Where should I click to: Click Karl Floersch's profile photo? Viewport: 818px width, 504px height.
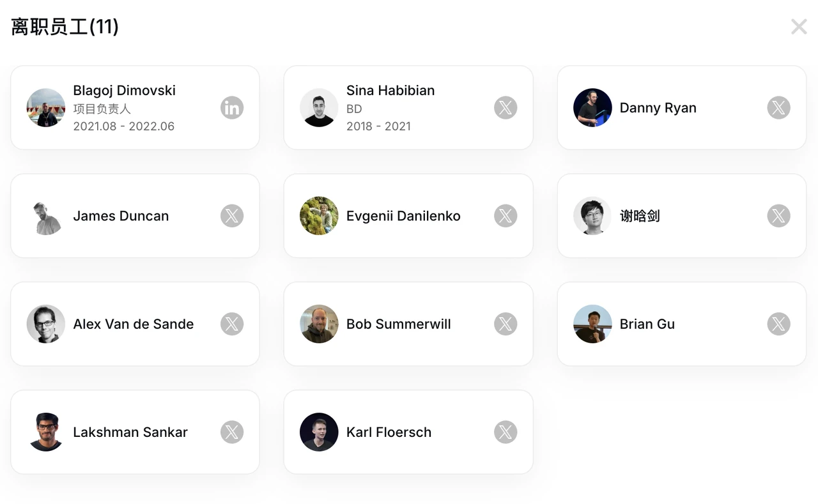319,432
